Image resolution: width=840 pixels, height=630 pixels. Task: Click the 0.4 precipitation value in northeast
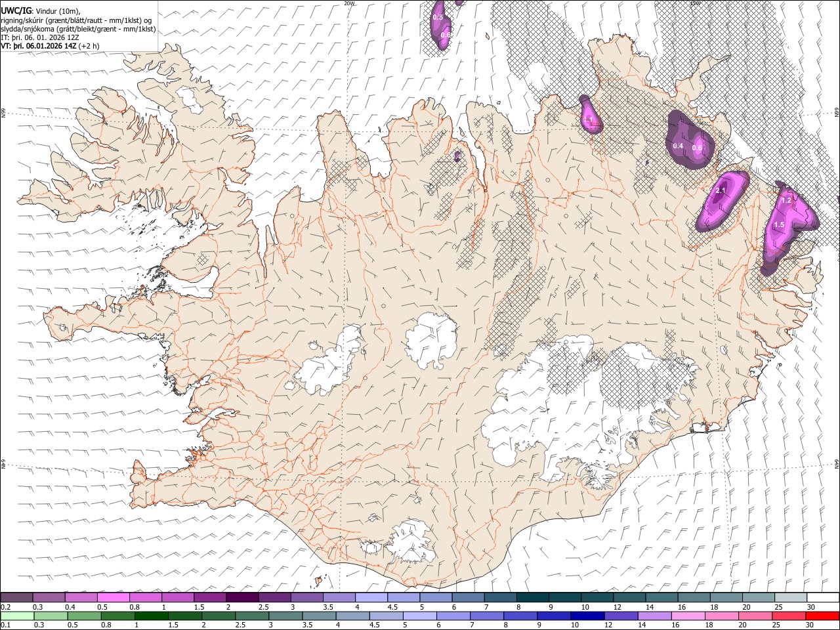[x=678, y=146]
